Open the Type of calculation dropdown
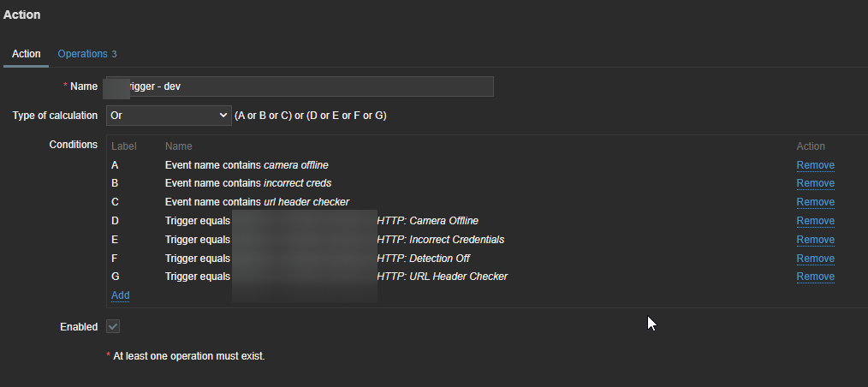868x387 pixels. [168, 115]
